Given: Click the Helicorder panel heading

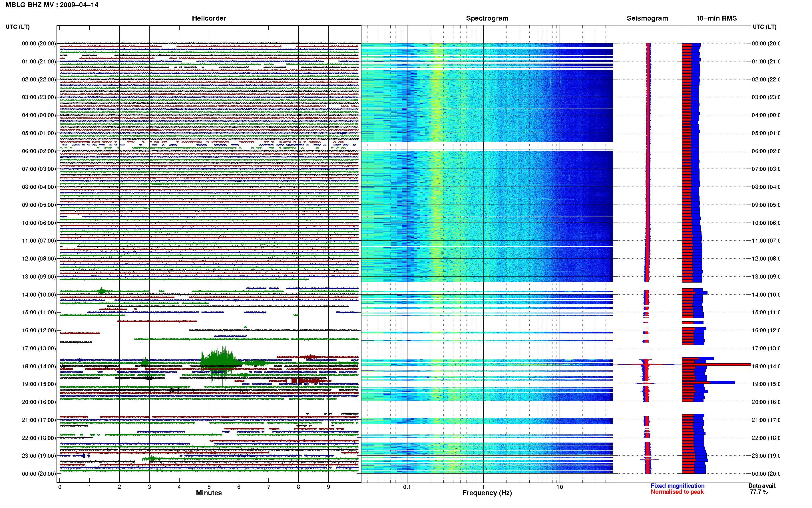Looking at the screenshot, I should [209, 18].
